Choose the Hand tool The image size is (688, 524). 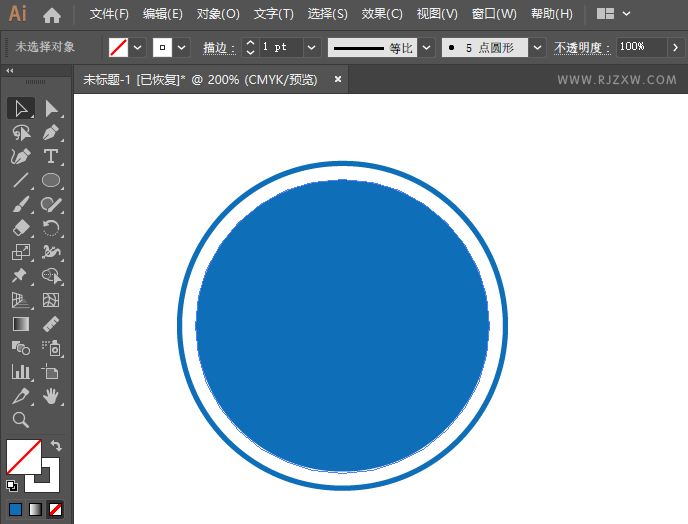coord(51,396)
